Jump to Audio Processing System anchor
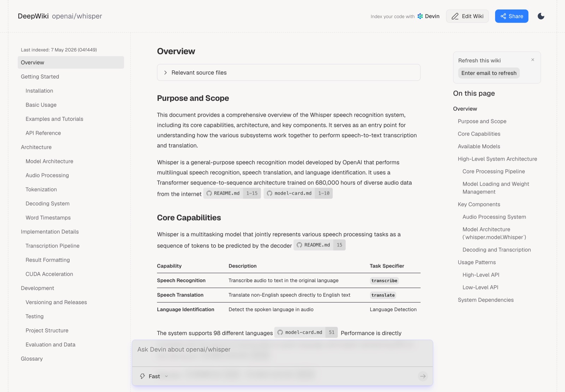This screenshot has height=392, width=565. [x=494, y=217]
